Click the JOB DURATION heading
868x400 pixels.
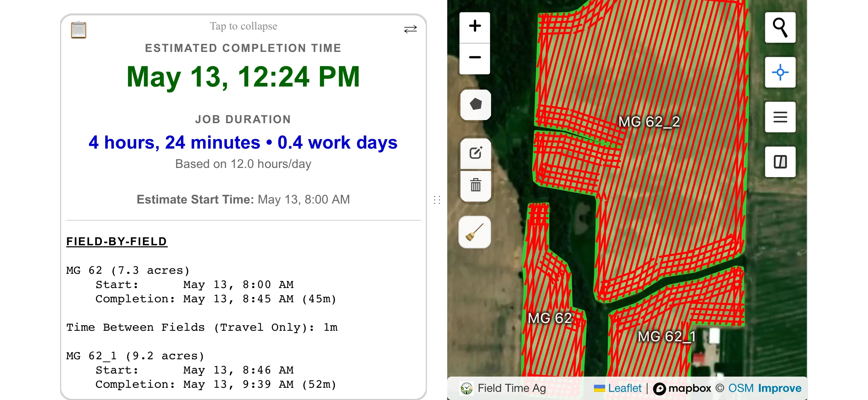(243, 119)
